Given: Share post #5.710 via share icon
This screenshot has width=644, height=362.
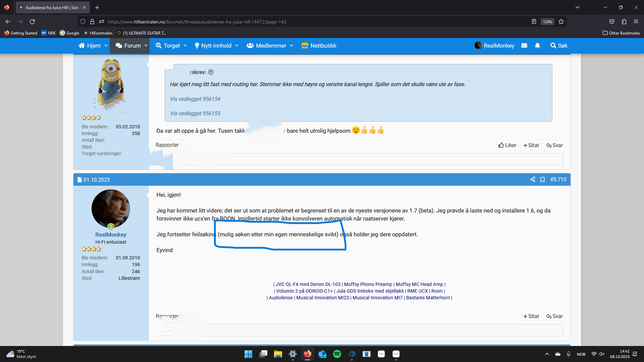Looking at the screenshot, I should pyautogui.click(x=532, y=180).
